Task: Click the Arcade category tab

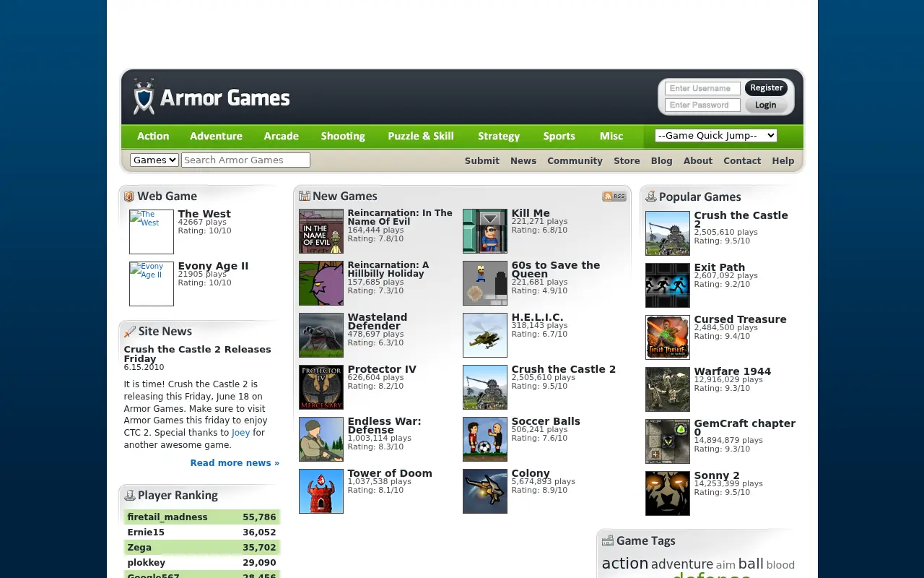Action: 282,136
